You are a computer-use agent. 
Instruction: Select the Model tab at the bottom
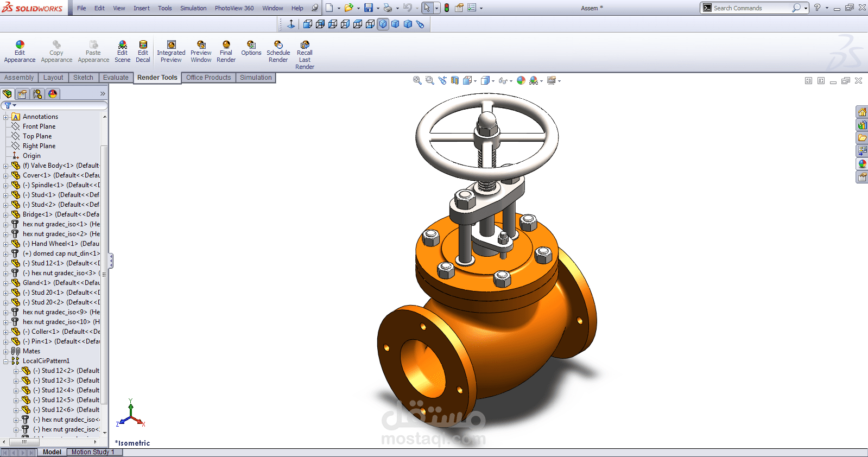[52, 452]
